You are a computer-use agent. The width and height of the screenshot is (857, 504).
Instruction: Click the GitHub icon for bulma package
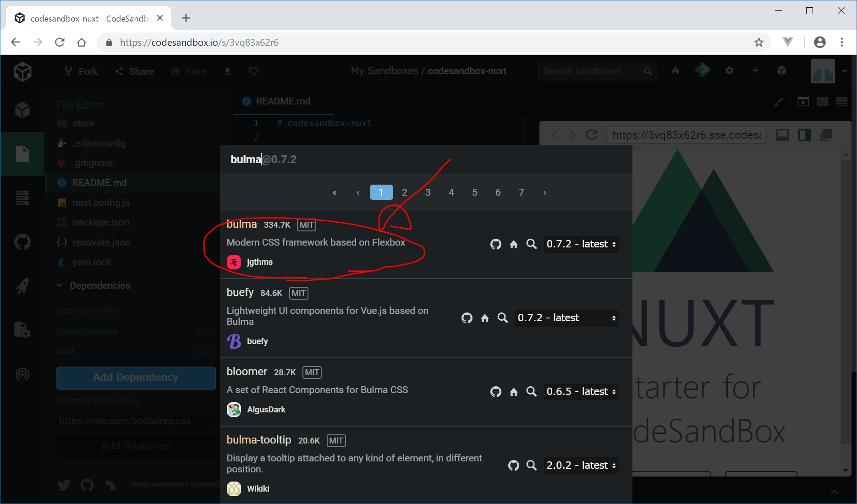(495, 244)
